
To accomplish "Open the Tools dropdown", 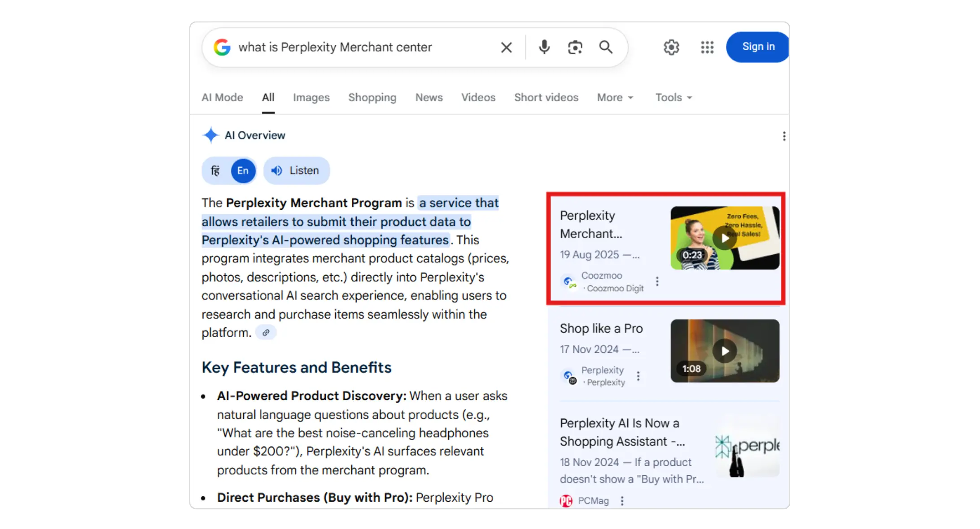I will pos(674,97).
